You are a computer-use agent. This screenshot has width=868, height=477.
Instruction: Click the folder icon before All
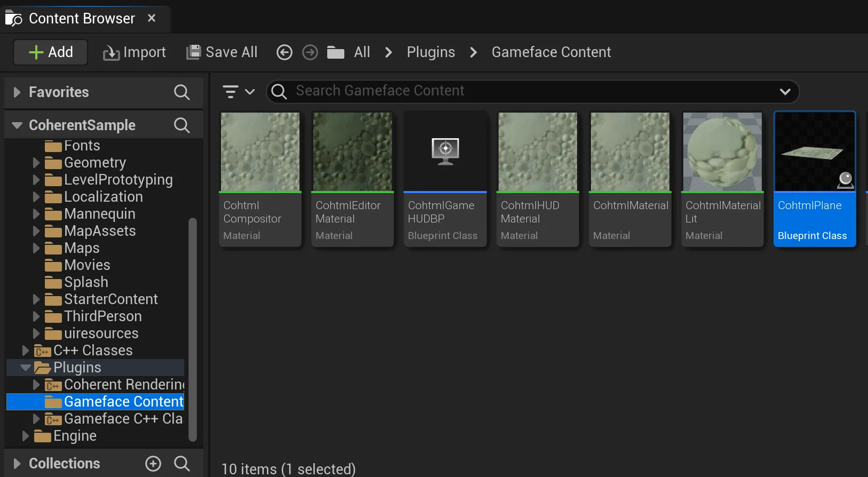click(x=335, y=52)
